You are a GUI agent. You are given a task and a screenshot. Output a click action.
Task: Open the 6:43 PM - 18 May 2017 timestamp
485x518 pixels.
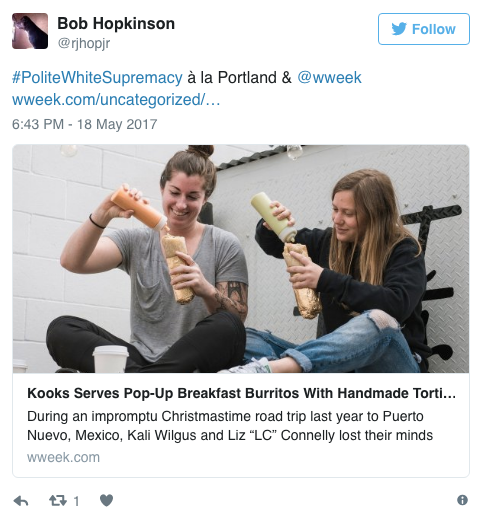coord(85,124)
